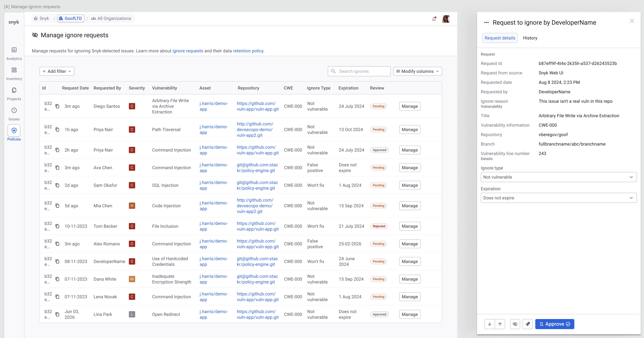Screen dimensions: 644x338
Task: Open the Issues sidebar section
Action: (x=14, y=114)
